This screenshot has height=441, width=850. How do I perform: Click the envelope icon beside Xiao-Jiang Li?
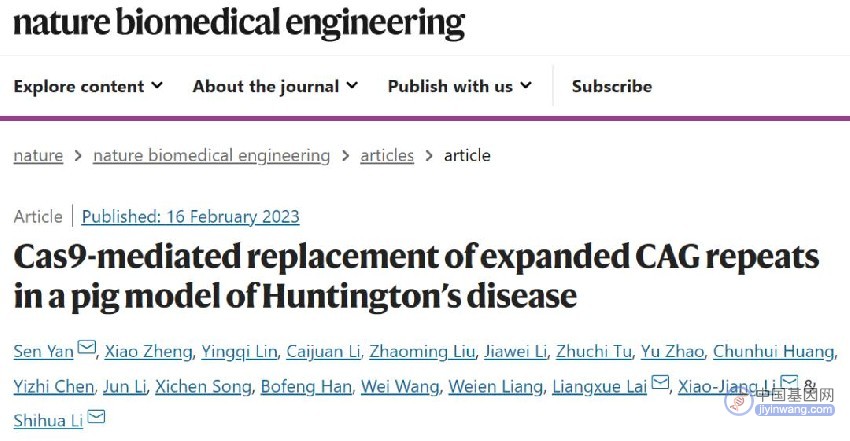click(789, 381)
